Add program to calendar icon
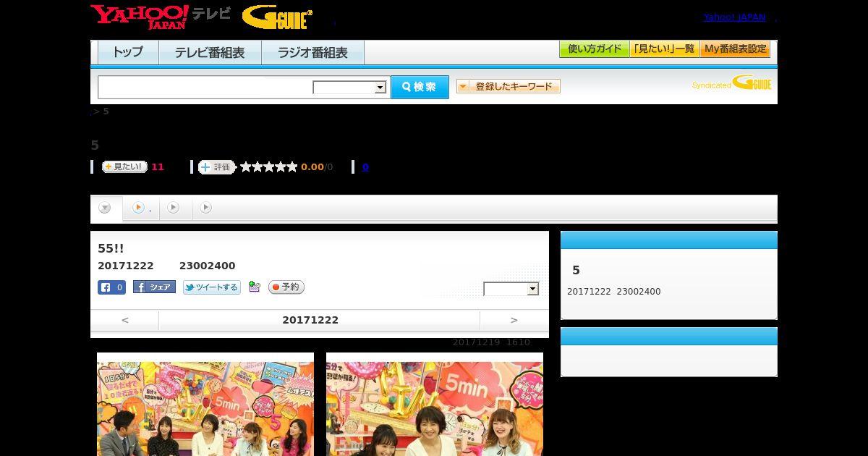868x456 pixels. coord(254,287)
